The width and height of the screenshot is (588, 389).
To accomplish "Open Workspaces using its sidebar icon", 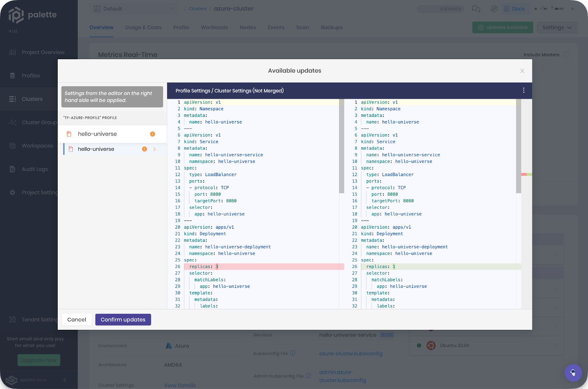I will [12, 146].
